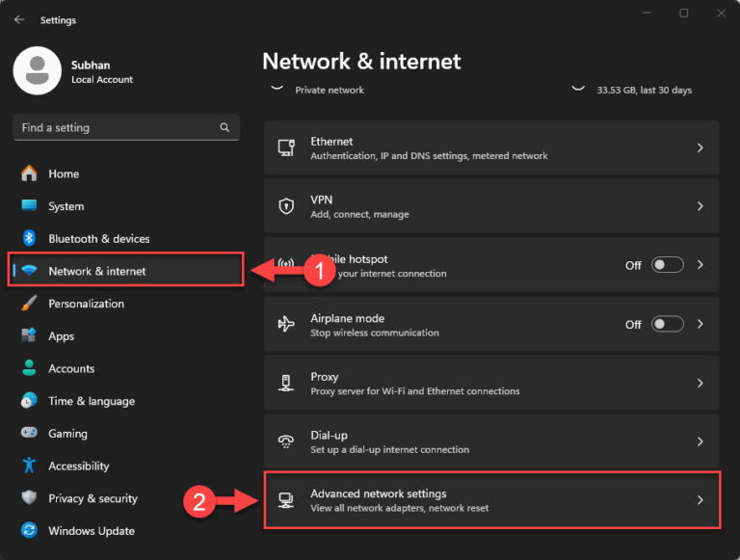Click the back arrow in Settings header

pyautogui.click(x=19, y=19)
